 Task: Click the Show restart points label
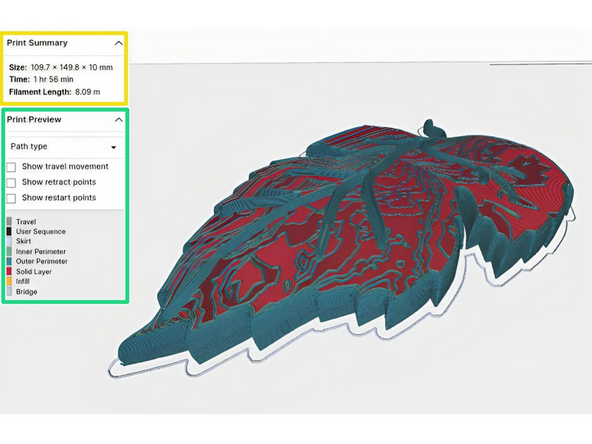point(59,197)
